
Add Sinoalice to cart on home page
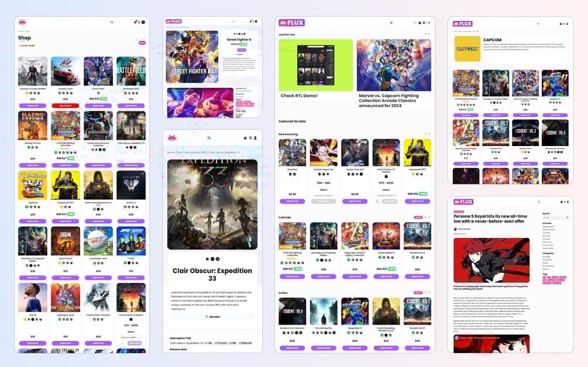pyautogui.click(x=292, y=202)
